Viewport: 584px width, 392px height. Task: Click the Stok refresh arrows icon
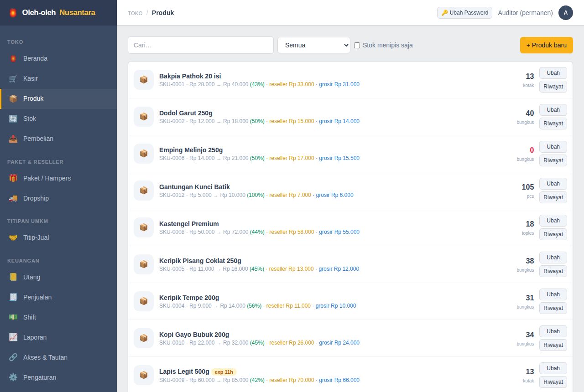pos(13,119)
